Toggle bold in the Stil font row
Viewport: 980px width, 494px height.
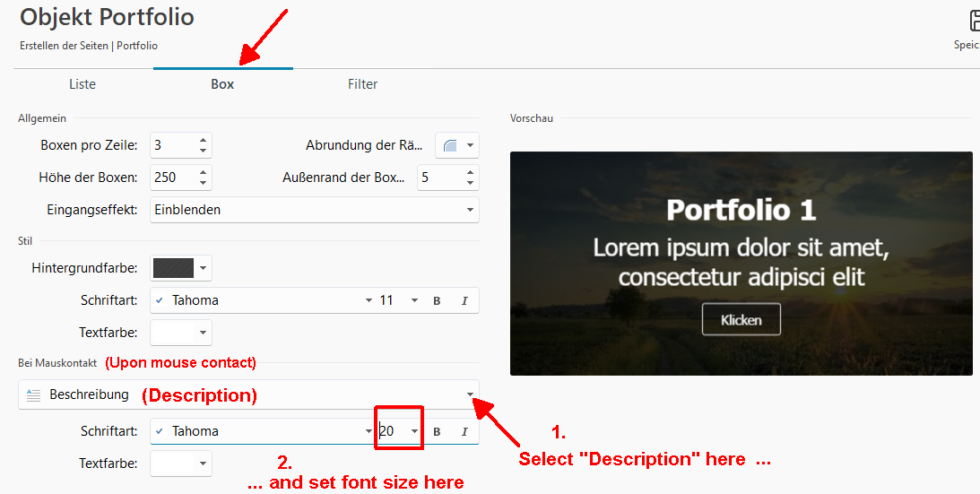point(437,300)
